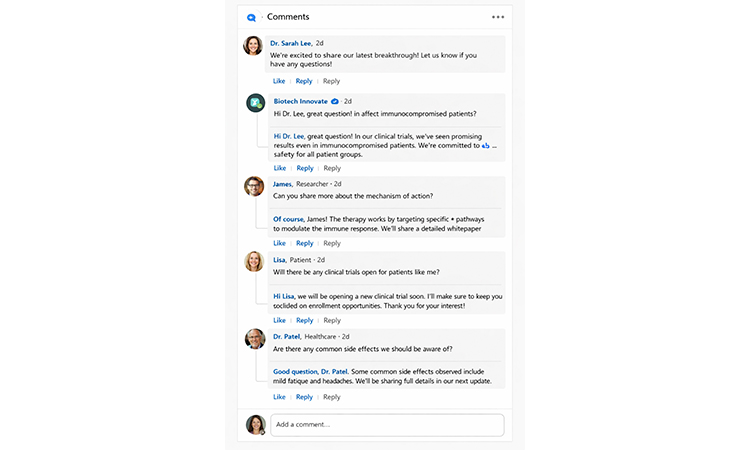Click gray Reply under James's comment
Image resolution: width=750 pixels, height=450 pixels.
(x=332, y=243)
